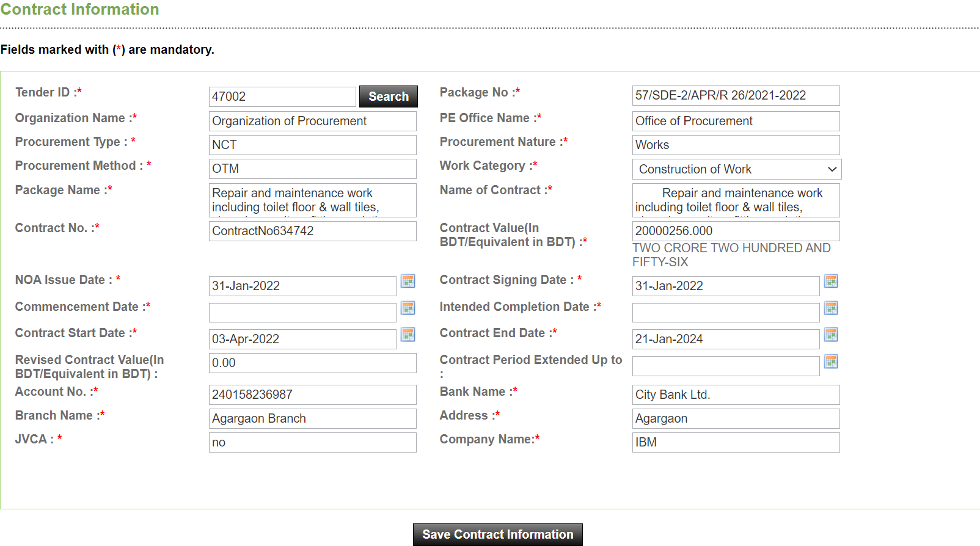Click the JVCA input field
Image resolution: width=980 pixels, height=546 pixels.
point(313,442)
